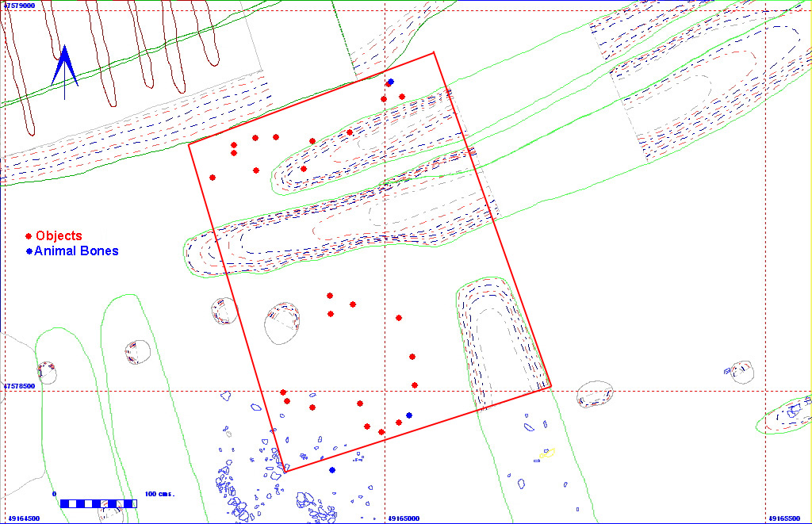Select the oval feature right of red rectangle

click(594, 393)
